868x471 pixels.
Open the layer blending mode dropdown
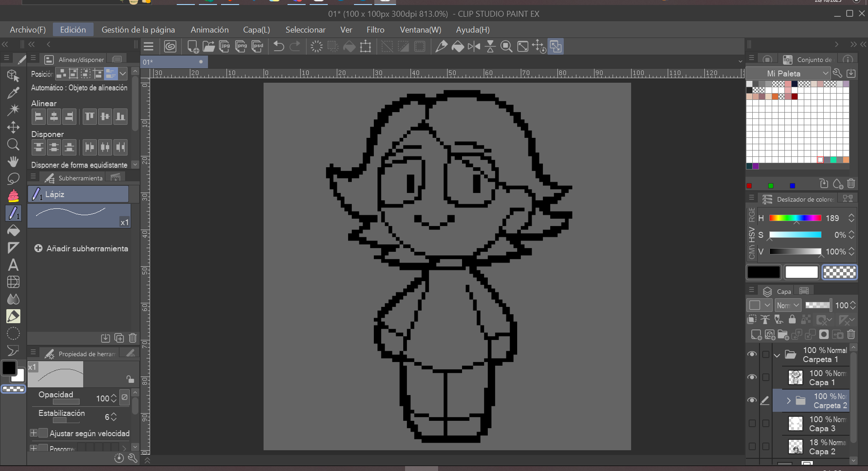click(x=788, y=306)
